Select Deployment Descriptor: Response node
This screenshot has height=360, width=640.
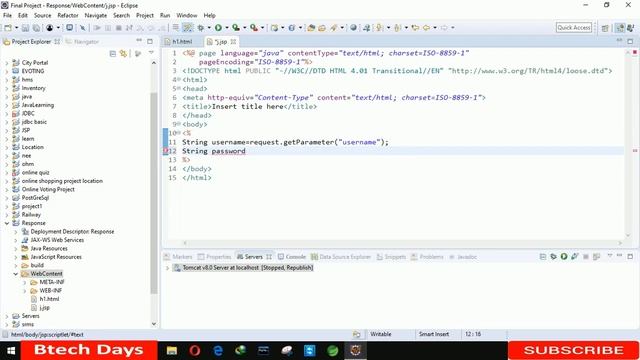pos(72,231)
